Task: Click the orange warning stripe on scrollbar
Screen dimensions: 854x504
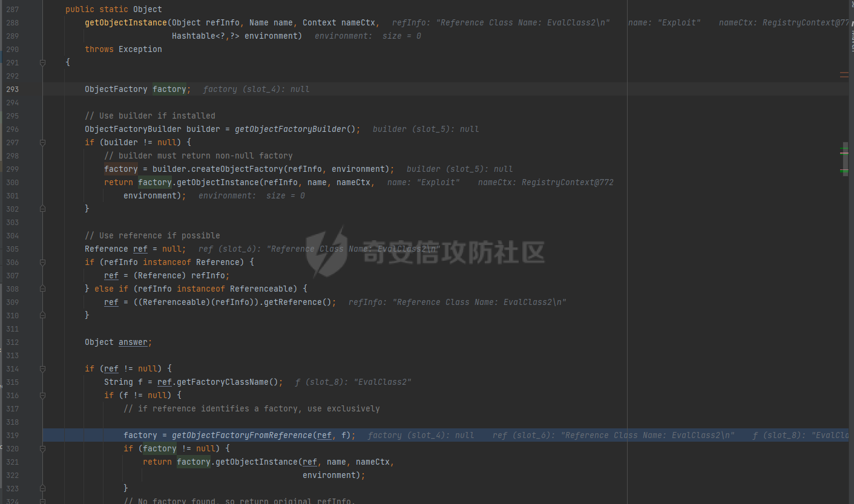Action: 844,75
